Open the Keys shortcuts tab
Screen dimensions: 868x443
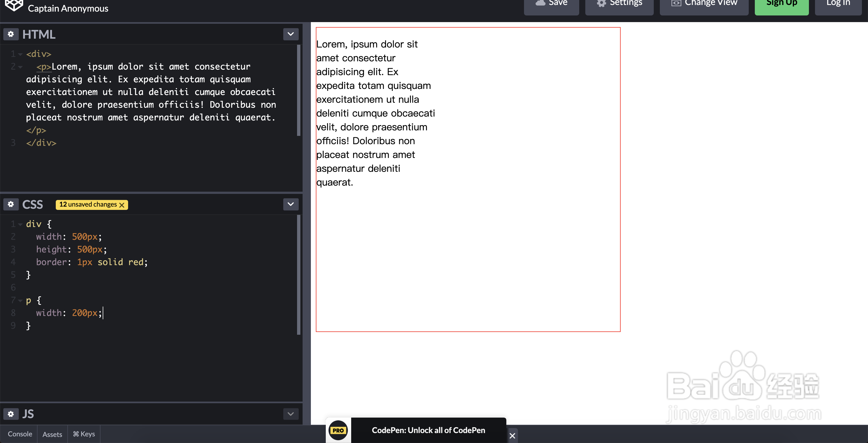[x=84, y=434]
